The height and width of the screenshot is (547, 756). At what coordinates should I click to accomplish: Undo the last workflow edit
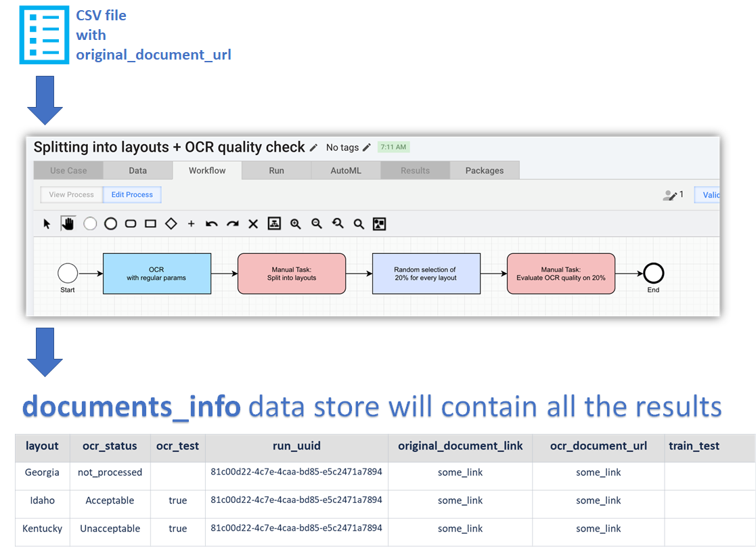(212, 224)
